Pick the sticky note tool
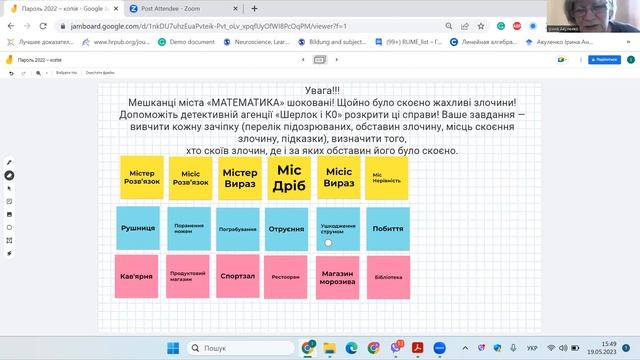 pyautogui.click(x=9, y=202)
